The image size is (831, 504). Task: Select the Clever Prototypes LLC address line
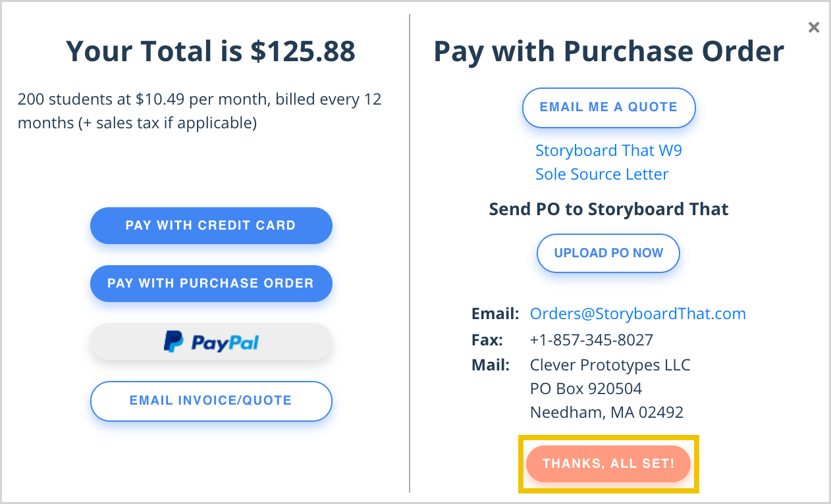click(x=610, y=365)
